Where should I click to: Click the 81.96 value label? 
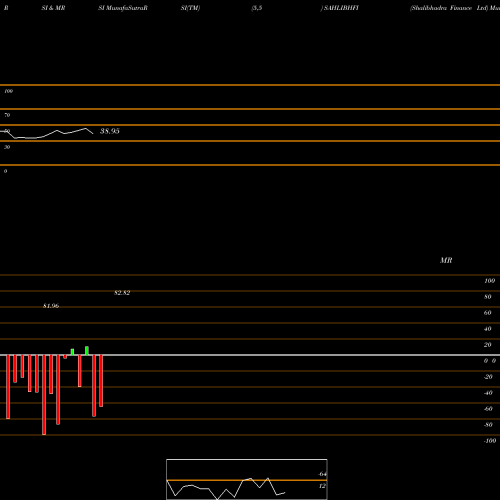coord(51,306)
